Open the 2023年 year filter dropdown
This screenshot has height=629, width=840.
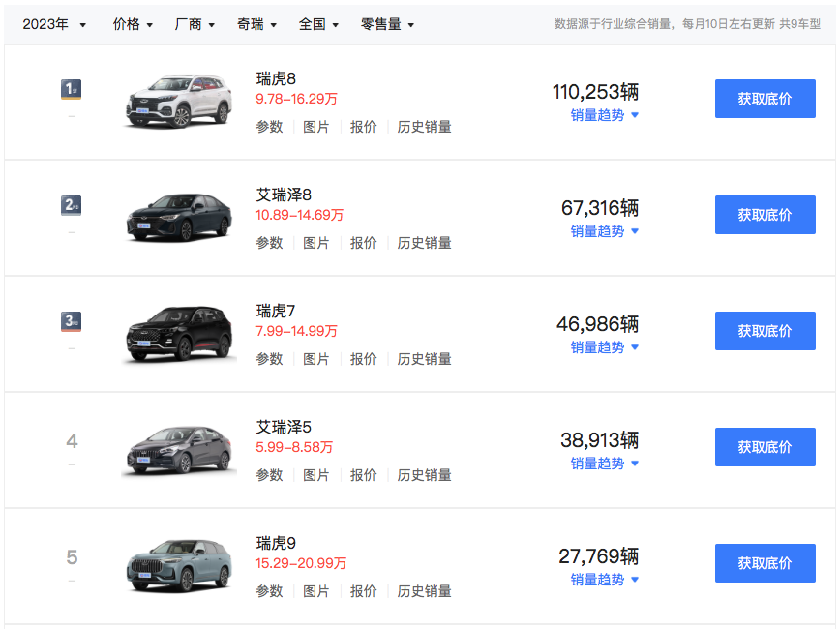[54, 24]
